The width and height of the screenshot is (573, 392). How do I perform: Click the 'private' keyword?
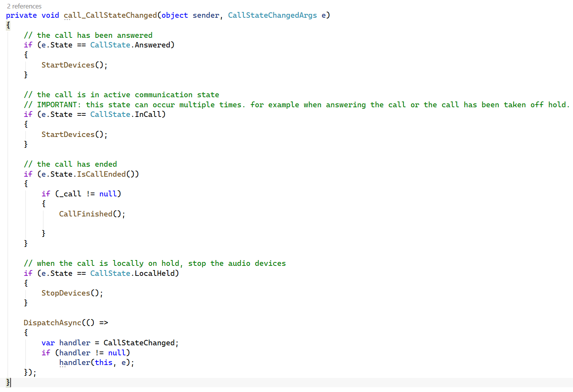pos(22,15)
